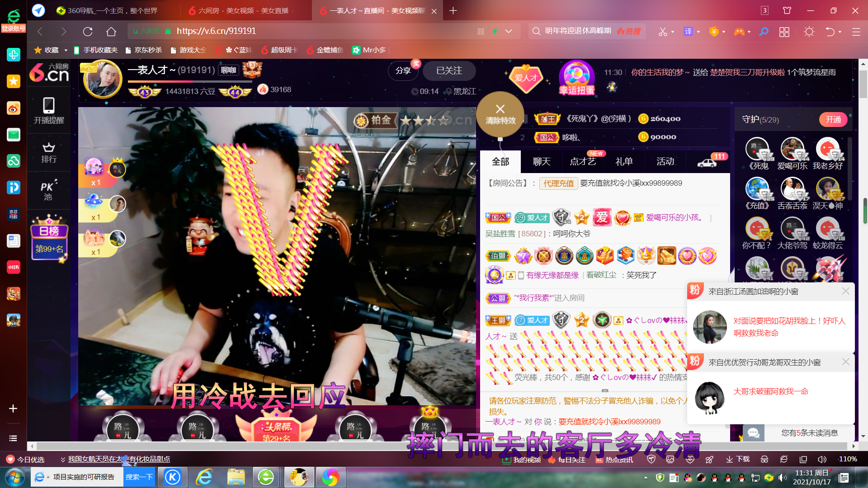Switch to 六间房 美女视频 browser tab

[x=246, y=10]
